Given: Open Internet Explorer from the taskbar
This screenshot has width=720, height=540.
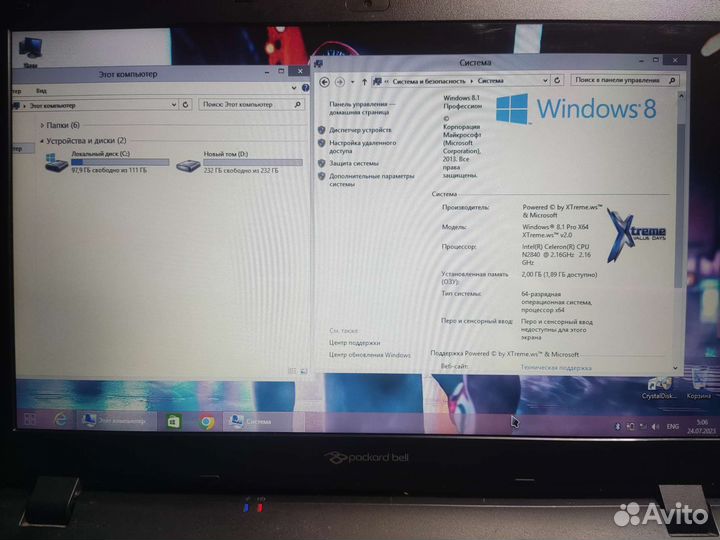Looking at the screenshot, I should click(60, 419).
